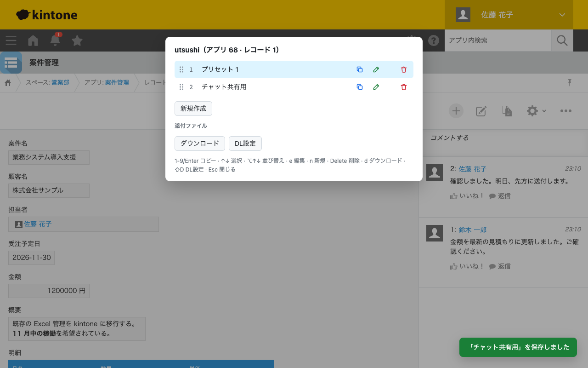
Task: Open DL設定 settings
Action: (x=245, y=144)
